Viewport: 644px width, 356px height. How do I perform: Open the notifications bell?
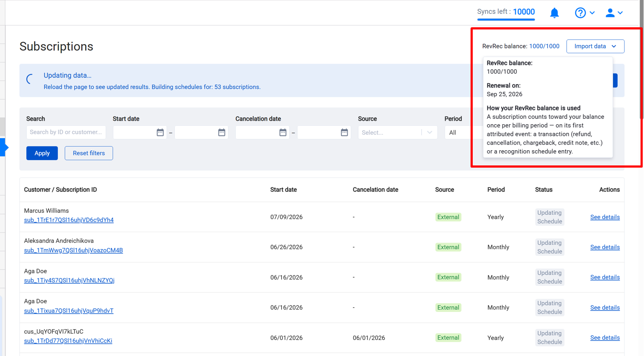[554, 13]
